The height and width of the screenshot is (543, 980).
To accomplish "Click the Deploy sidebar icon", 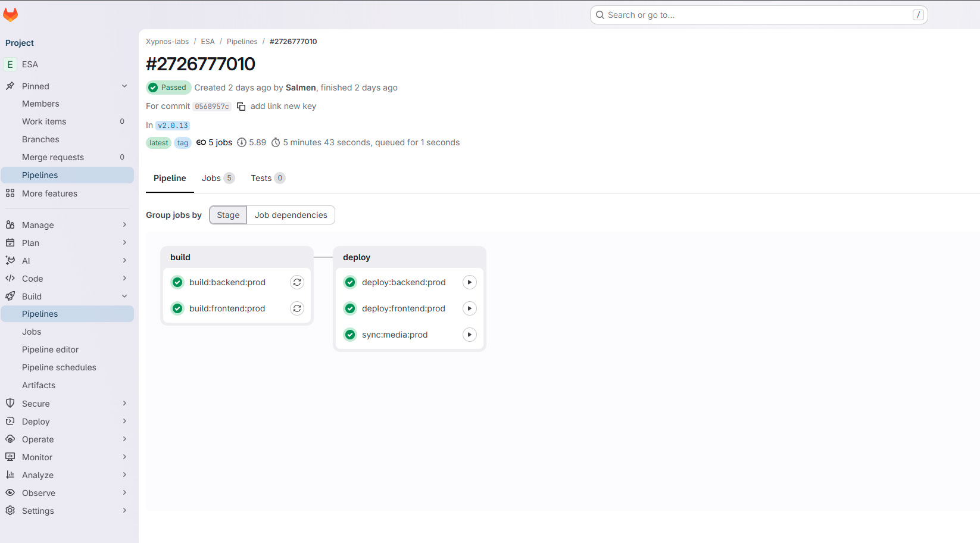I will tap(10, 422).
